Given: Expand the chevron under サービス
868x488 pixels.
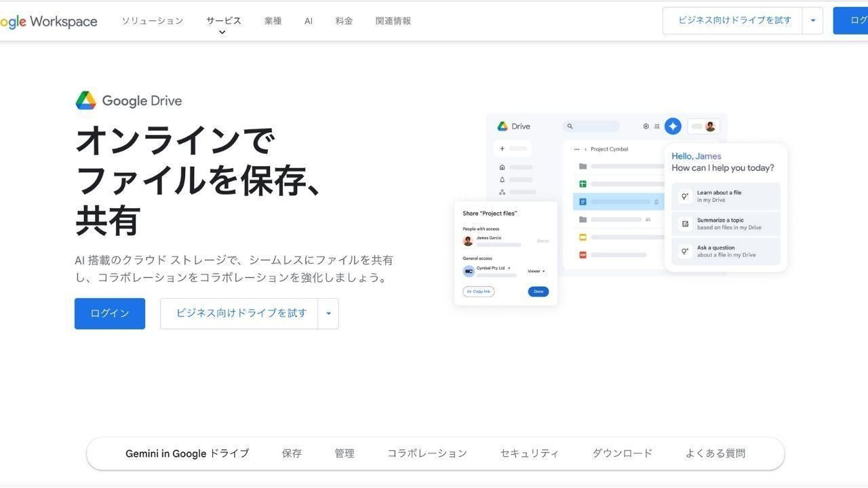Looking at the screenshot, I should [222, 33].
